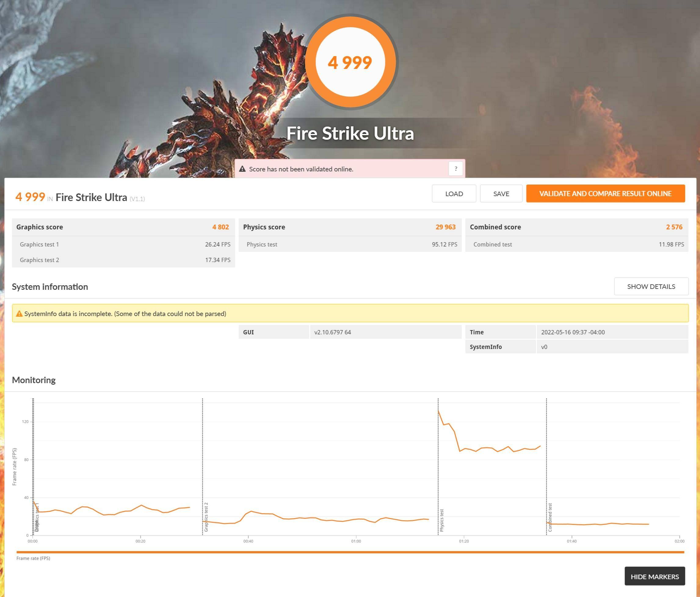Click the large 4 999 score circle

350,62
